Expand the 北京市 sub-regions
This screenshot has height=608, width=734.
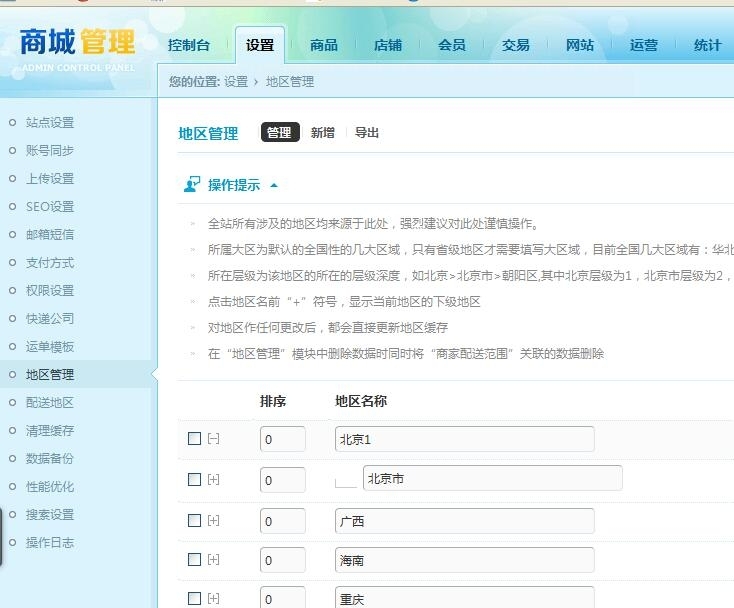(x=213, y=479)
